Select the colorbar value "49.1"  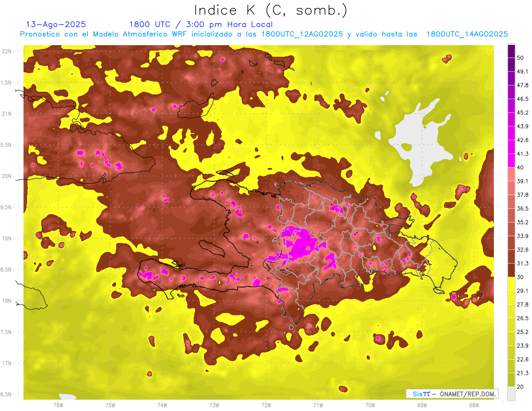pyautogui.click(x=523, y=72)
